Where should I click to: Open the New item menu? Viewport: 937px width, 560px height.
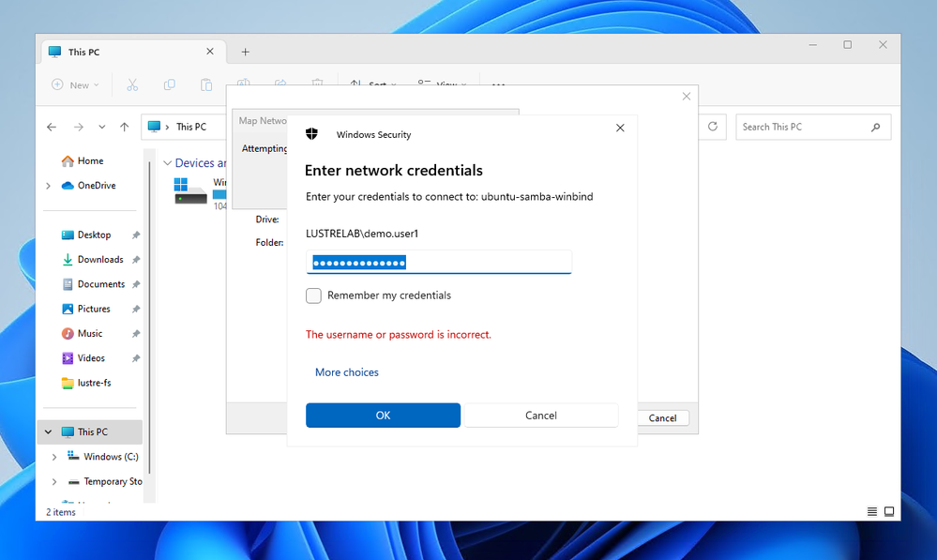(x=75, y=84)
